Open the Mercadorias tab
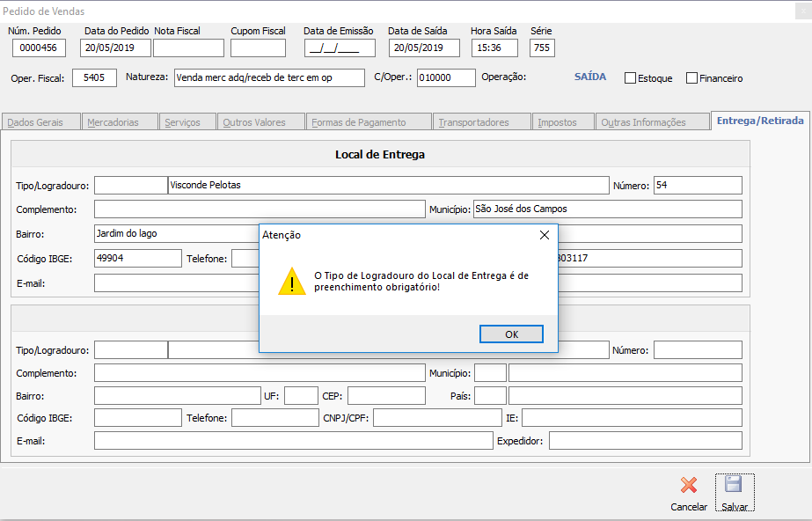The width and height of the screenshot is (812, 521). click(x=119, y=122)
